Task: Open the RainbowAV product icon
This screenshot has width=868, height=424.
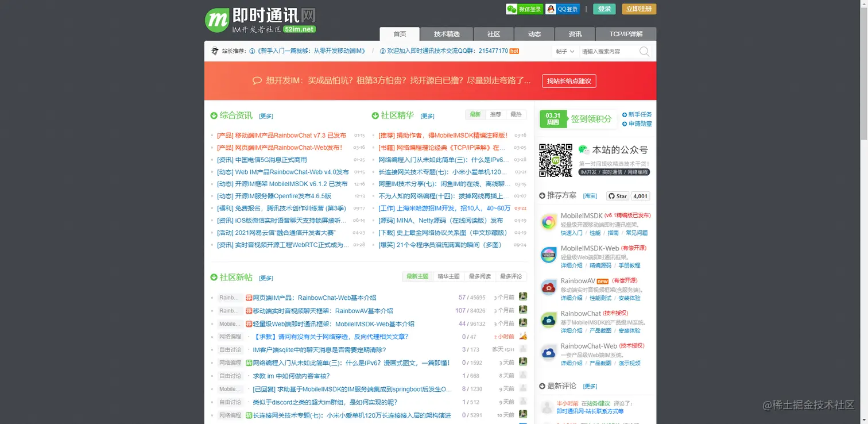Action: (549, 287)
